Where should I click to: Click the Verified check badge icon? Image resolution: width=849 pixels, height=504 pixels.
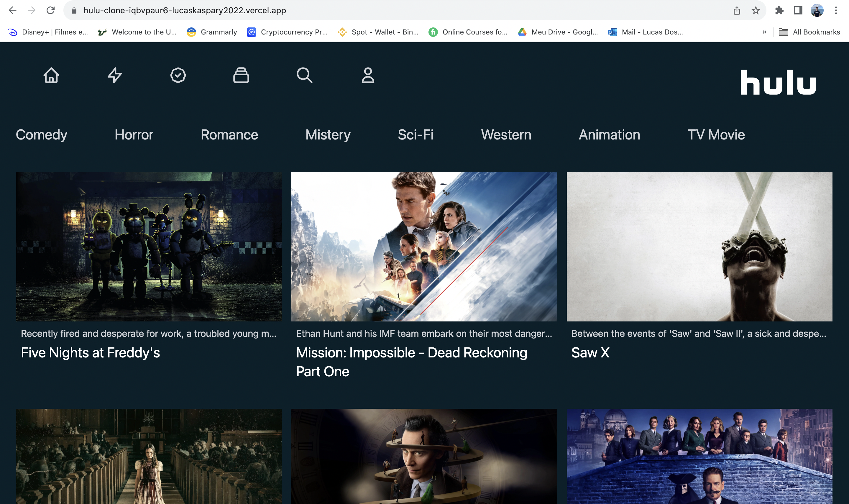pyautogui.click(x=178, y=75)
